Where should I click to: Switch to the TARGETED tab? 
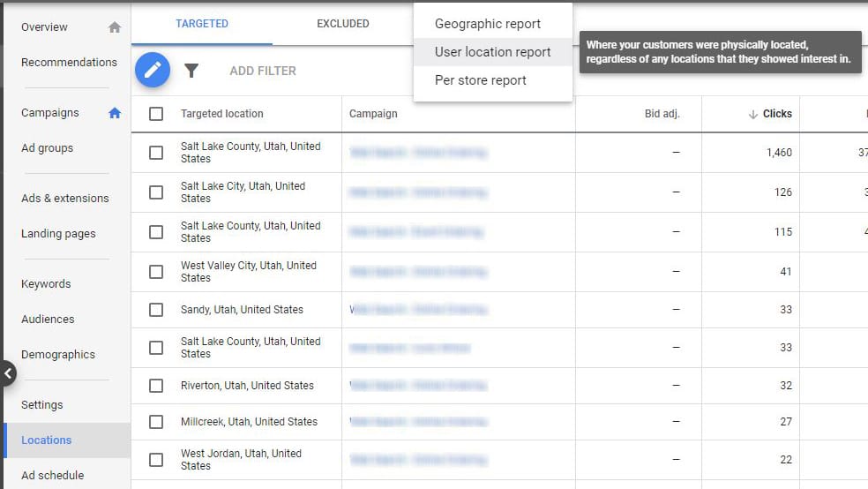click(201, 24)
